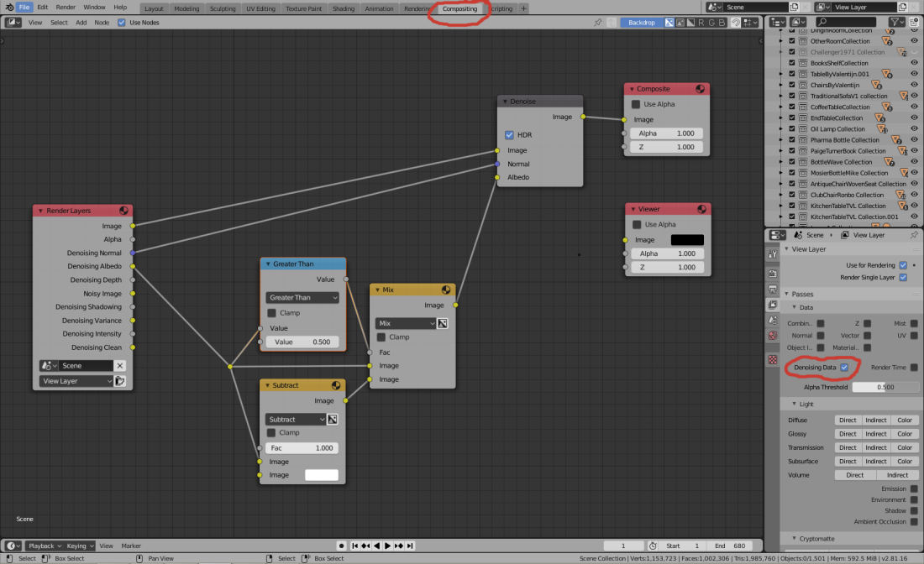Expand the Cryptomatte subpanel
This screenshot has width=924, height=564.
pyautogui.click(x=794, y=539)
